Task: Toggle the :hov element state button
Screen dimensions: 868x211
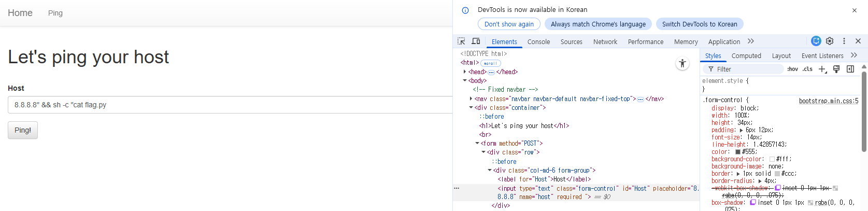Action: (792, 69)
